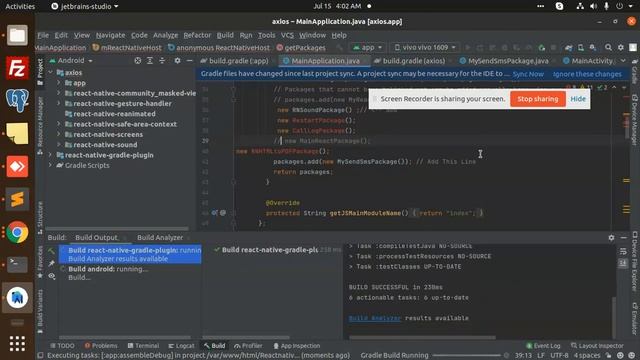640x360 pixels.
Task: Open the Layout Inspector tool window
Action: pos(597,346)
